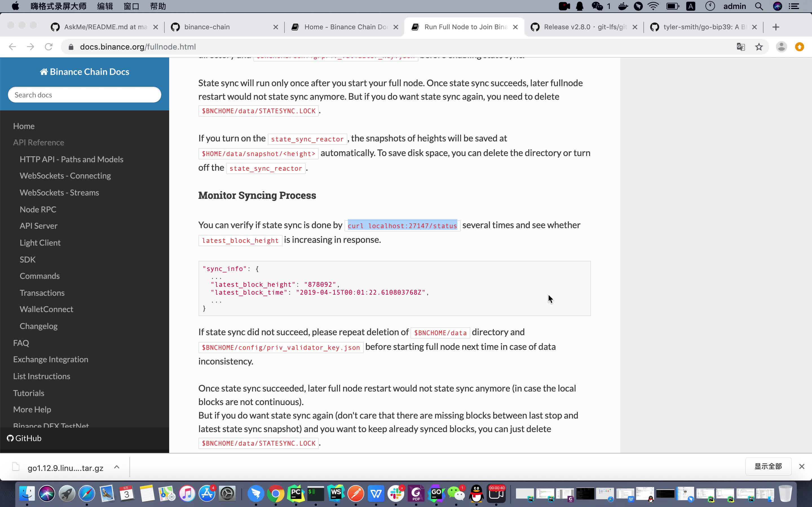Expand the API Reference section in sidebar
This screenshot has width=812, height=507.
coord(39,142)
